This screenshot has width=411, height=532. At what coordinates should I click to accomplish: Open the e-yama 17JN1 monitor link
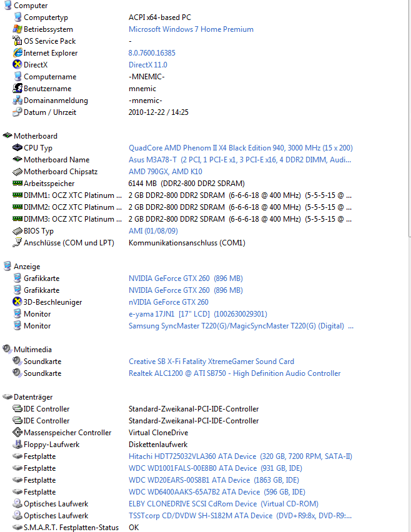[x=198, y=314]
